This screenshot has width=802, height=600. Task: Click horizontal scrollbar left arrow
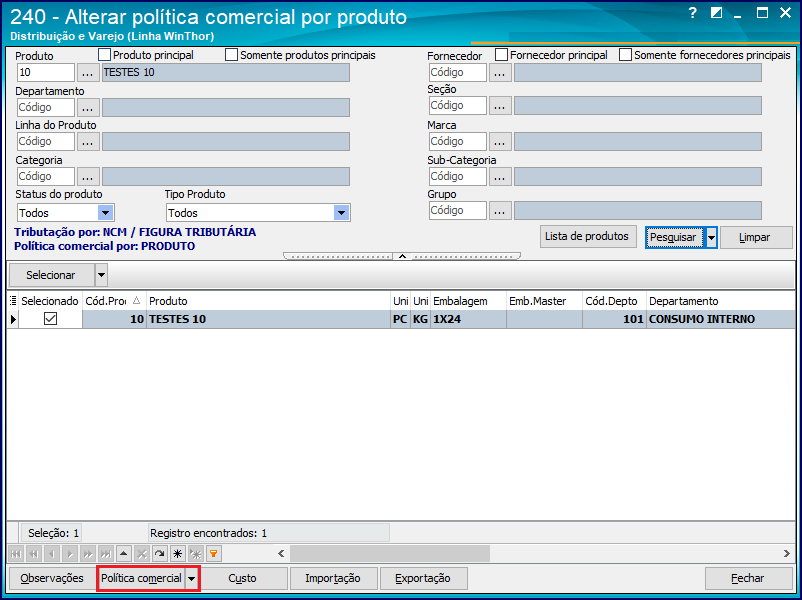click(281, 553)
